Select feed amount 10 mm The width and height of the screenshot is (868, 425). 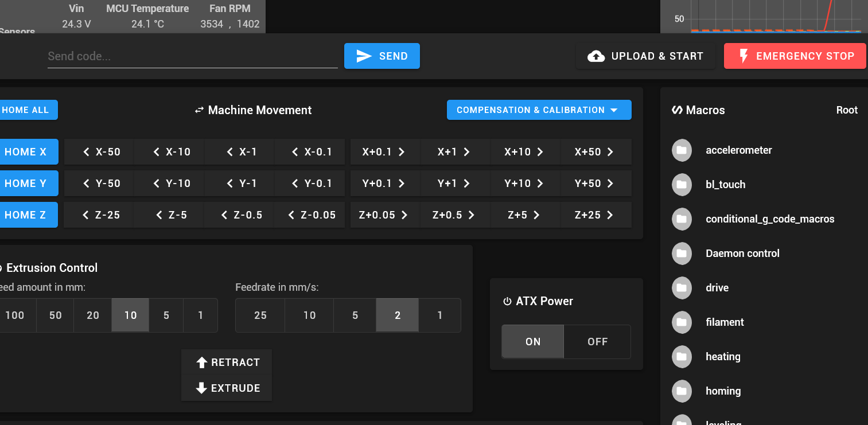(130, 315)
